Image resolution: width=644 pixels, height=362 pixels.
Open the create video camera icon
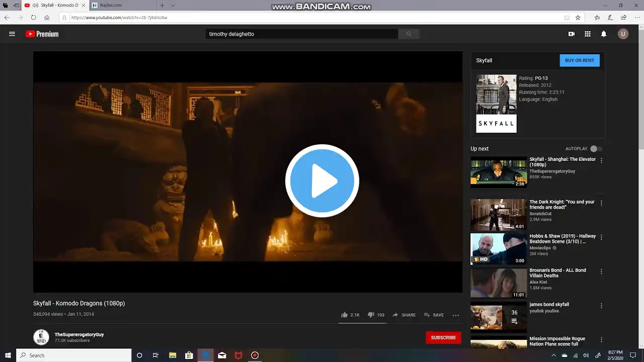(x=572, y=34)
